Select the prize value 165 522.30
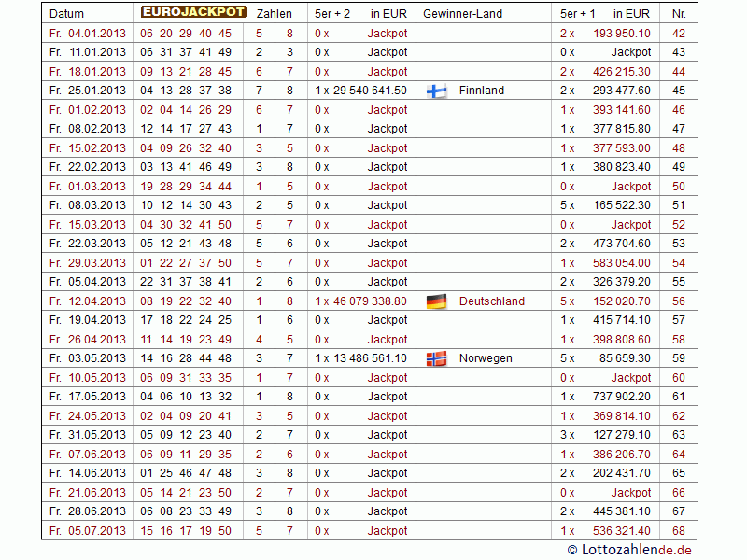Screen dimensions: 747x560 click(x=622, y=205)
